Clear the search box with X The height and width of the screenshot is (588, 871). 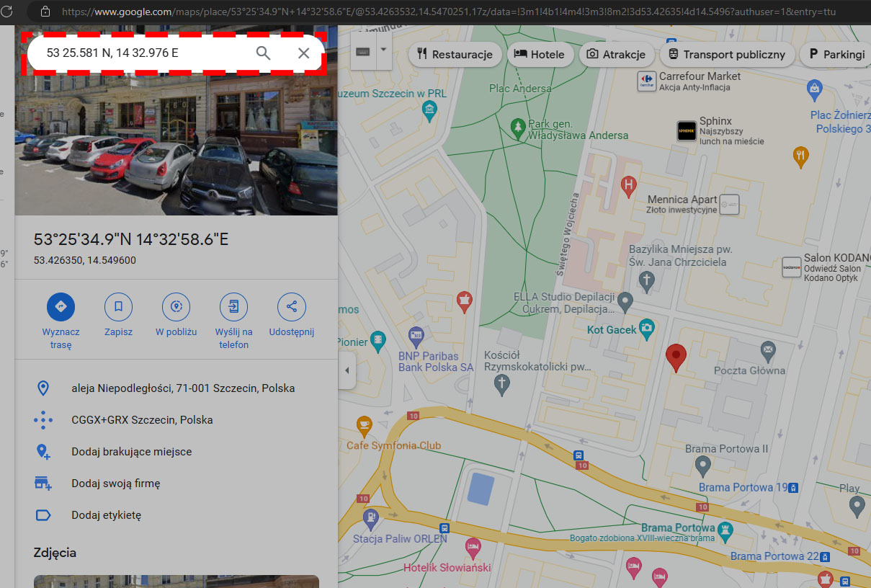[x=304, y=53]
